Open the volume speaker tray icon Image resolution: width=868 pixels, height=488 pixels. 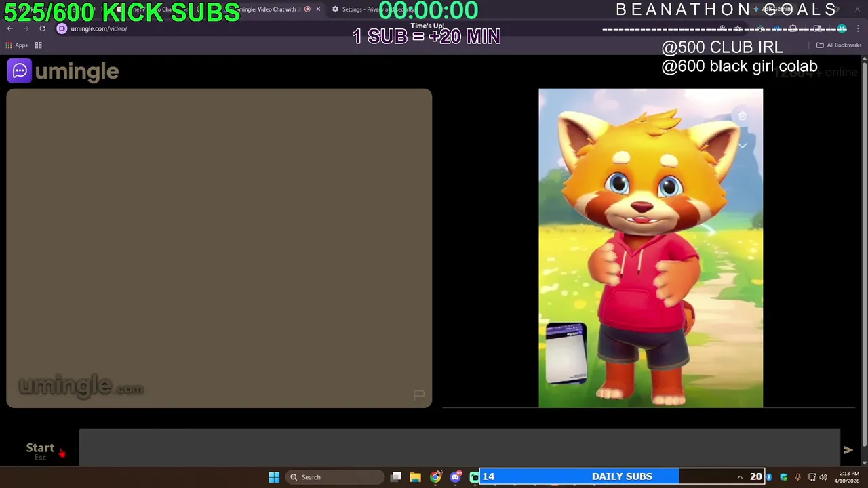[x=823, y=477]
